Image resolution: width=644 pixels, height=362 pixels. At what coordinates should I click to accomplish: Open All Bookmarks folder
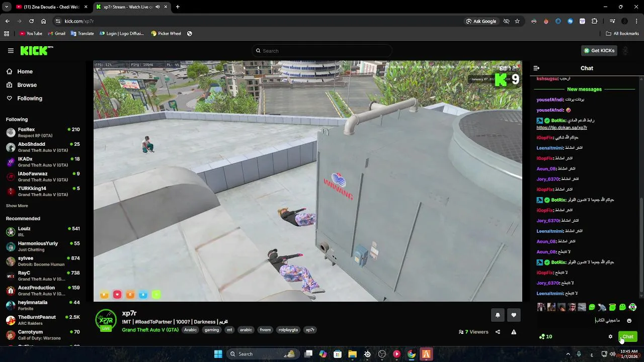(622, 34)
